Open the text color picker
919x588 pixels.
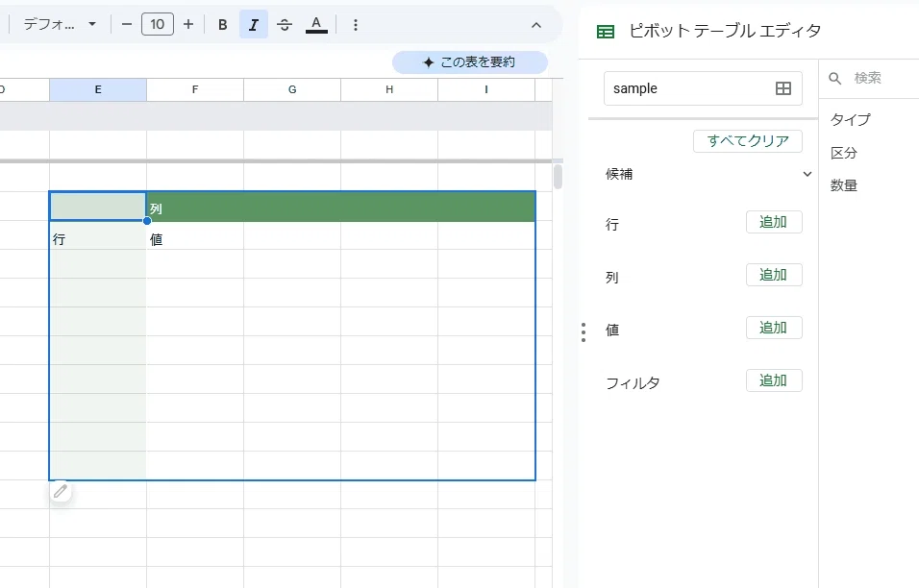316,25
